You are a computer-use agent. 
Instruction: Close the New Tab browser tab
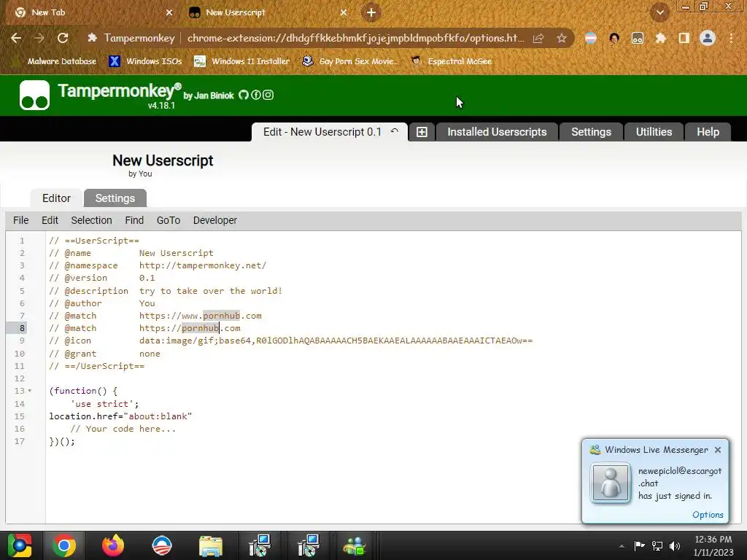click(x=169, y=12)
